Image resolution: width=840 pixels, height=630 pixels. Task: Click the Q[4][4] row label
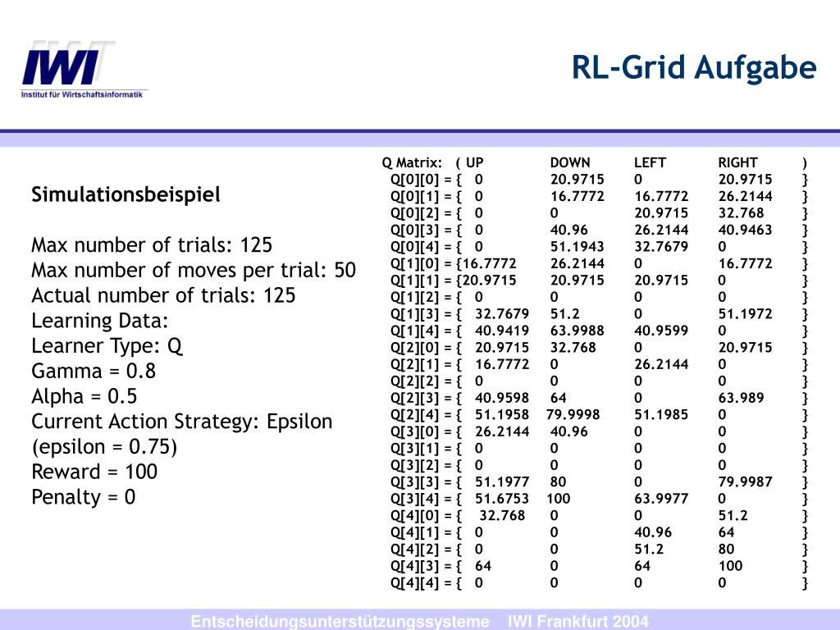pyautogui.click(x=414, y=583)
